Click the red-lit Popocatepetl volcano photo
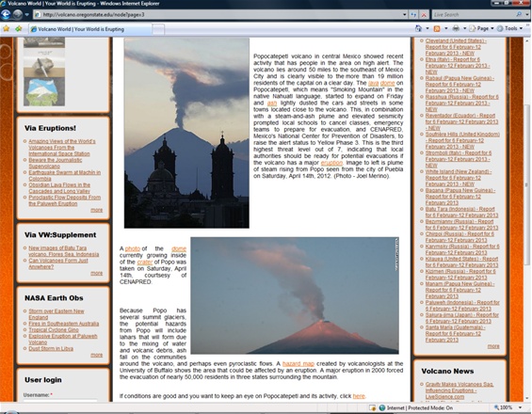Viewport: 532px width, 414px height. coord(295,295)
